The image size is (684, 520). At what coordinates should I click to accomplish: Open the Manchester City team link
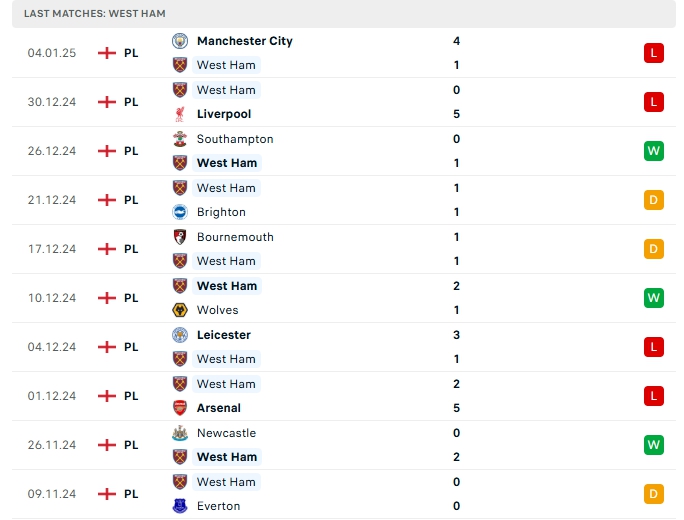click(x=244, y=41)
